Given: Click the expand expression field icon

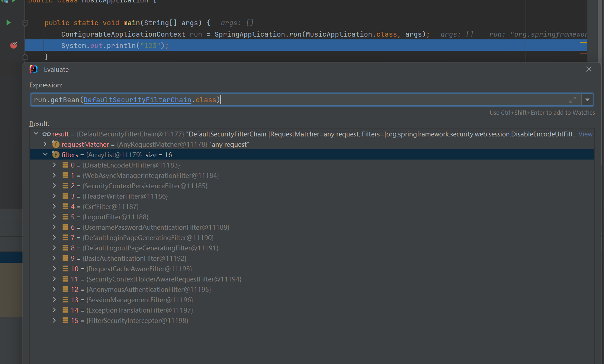Looking at the screenshot, I should 572,100.
